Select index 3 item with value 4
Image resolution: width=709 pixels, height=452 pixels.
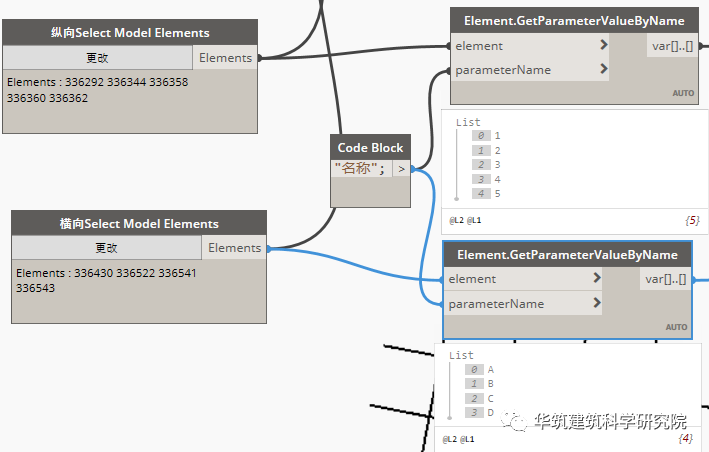click(x=487, y=179)
